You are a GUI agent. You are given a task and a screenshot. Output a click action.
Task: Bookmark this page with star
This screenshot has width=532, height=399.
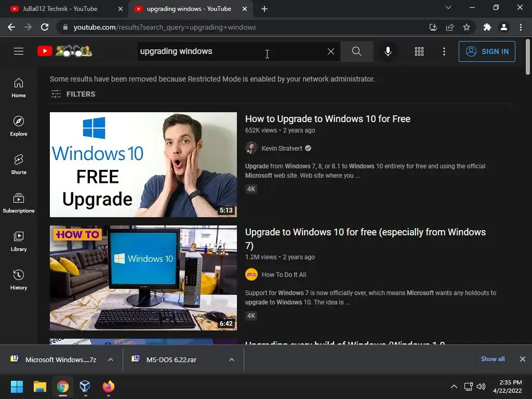467,27
